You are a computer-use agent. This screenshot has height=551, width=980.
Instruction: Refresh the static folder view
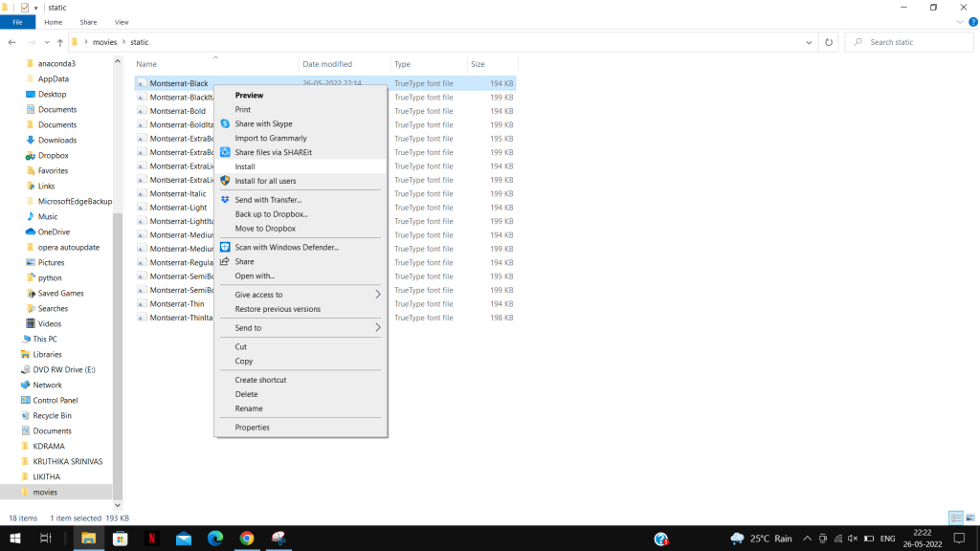click(x=829, y=42)
